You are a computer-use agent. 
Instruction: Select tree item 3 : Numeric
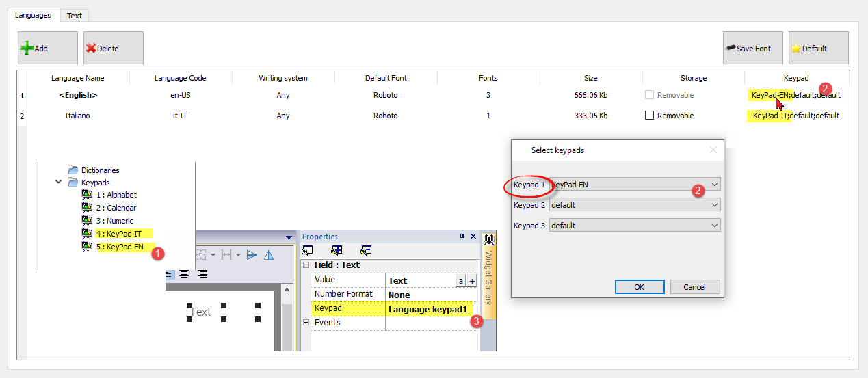(115, 221)
